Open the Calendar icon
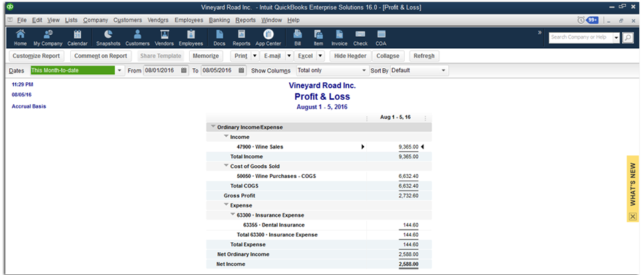 (x=77, y=37)
